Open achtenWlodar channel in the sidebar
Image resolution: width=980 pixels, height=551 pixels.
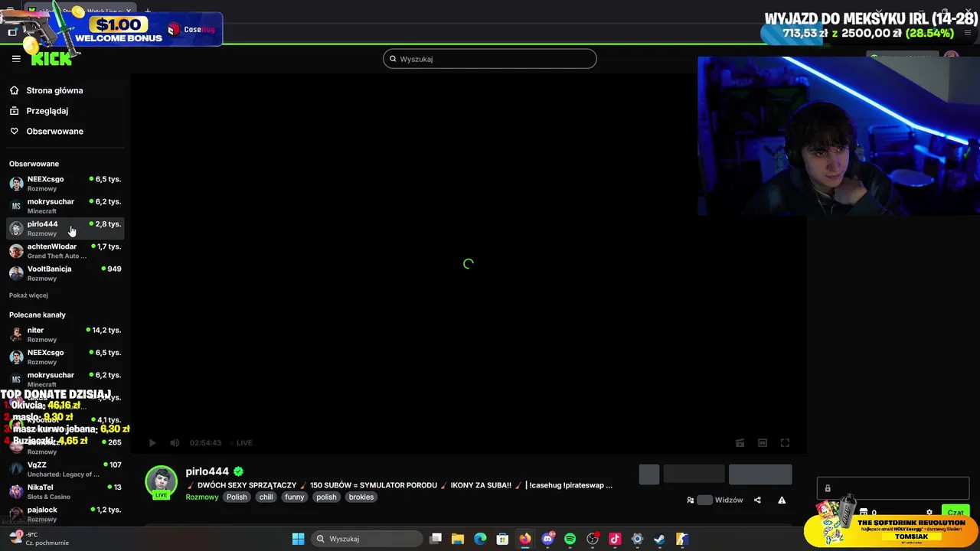click(65, 251)
